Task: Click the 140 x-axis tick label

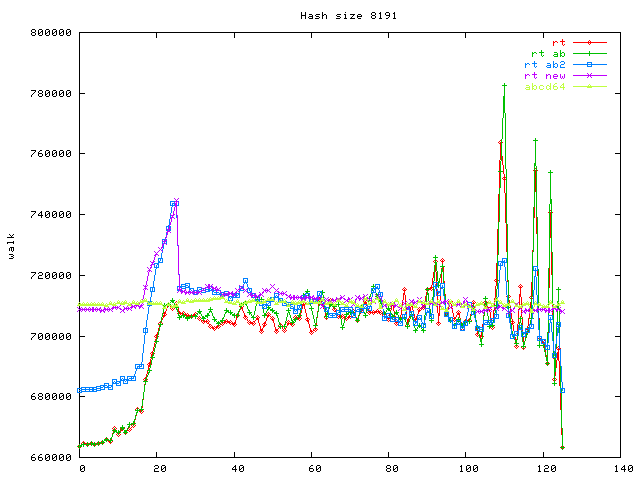Action: (623, 469)
